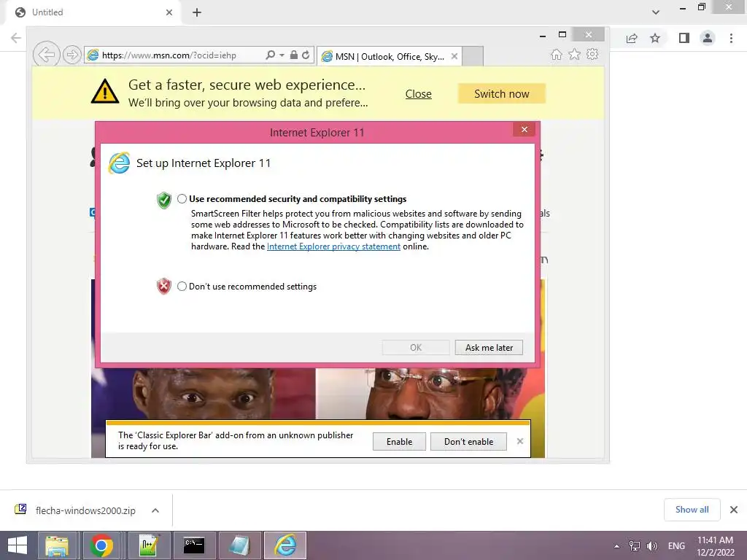Click the search magnifier in IE address bar

[270, 55]
